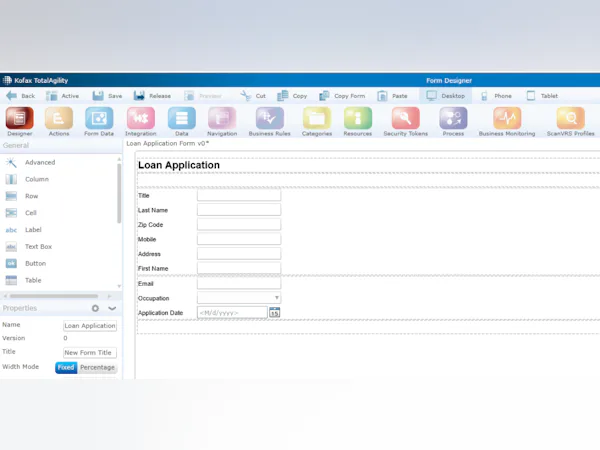Go back using the Back arrow
Screen dimensions: 600x450
21,96
